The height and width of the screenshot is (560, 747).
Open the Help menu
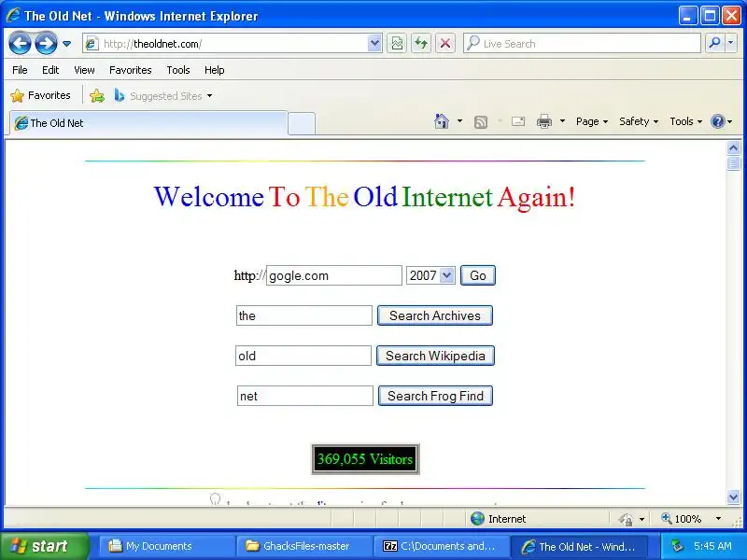[215, 70]
